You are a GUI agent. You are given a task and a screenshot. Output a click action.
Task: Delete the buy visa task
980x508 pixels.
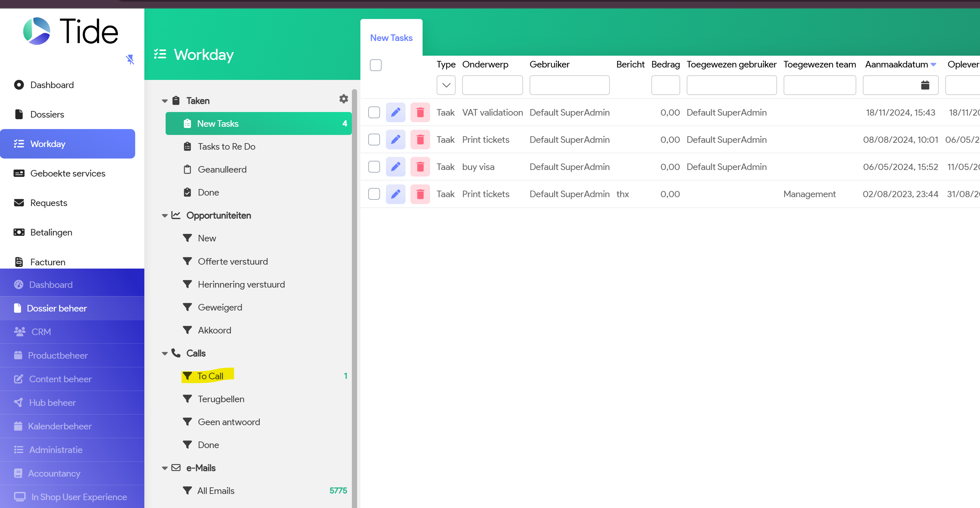420,167
